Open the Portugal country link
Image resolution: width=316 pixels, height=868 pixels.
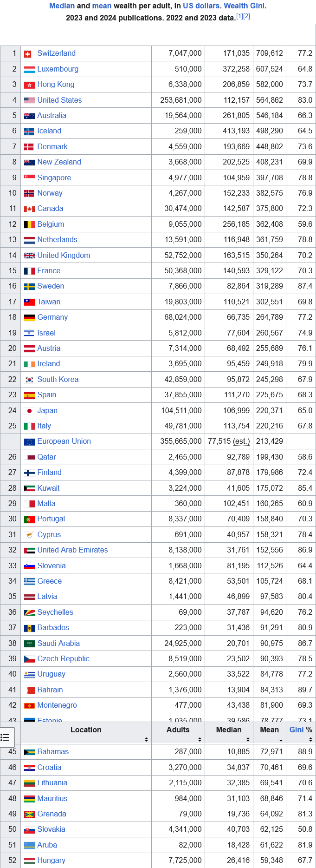[51, 519]
